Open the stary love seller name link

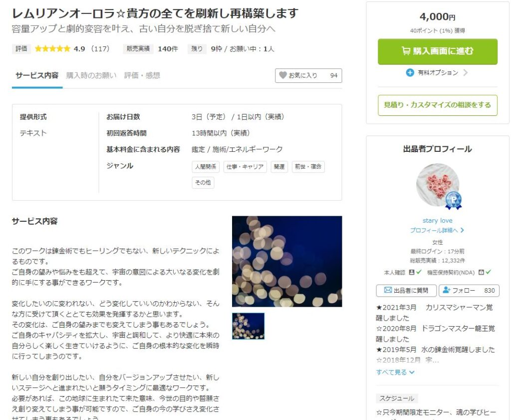click(x=437, y=220)
